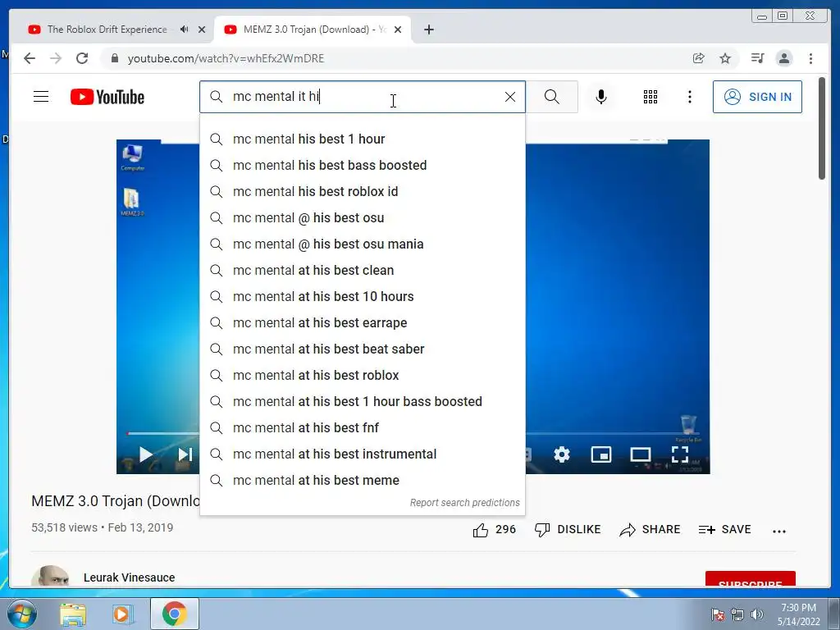Start voice search with microphone

point(601,97)
